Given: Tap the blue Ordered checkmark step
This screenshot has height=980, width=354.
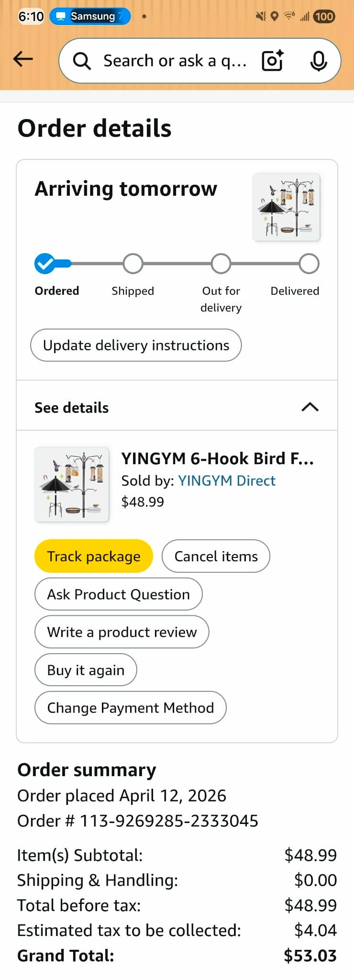Looking at the screenshot, I should tap(44, 264).
